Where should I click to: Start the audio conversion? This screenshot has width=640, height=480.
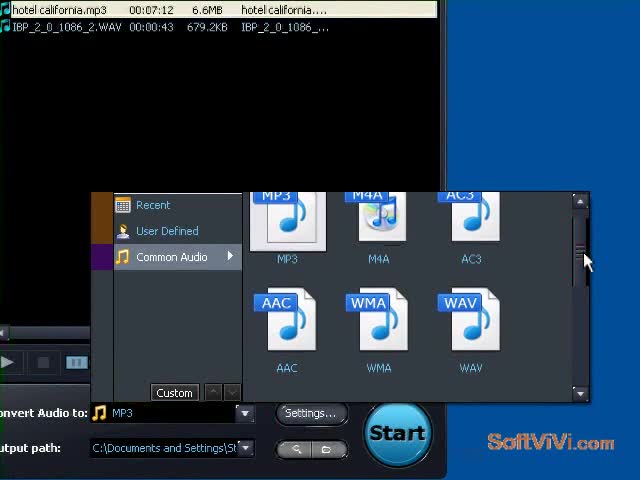point(398,434)
